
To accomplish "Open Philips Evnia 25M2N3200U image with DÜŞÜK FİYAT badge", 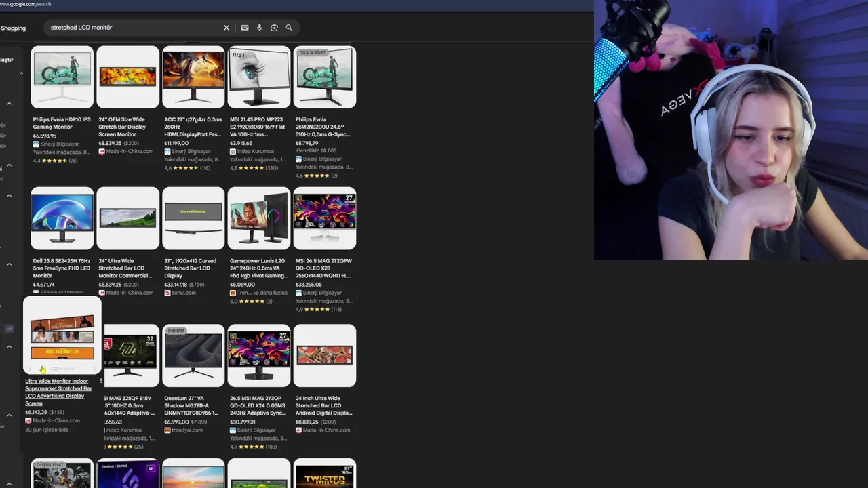I will 325,77.
